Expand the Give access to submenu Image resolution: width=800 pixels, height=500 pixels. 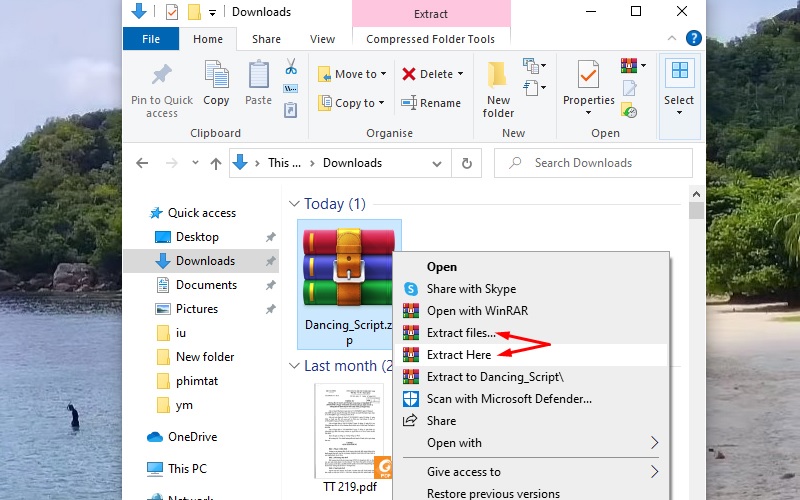pyautogui.click(x=531, y=472)
